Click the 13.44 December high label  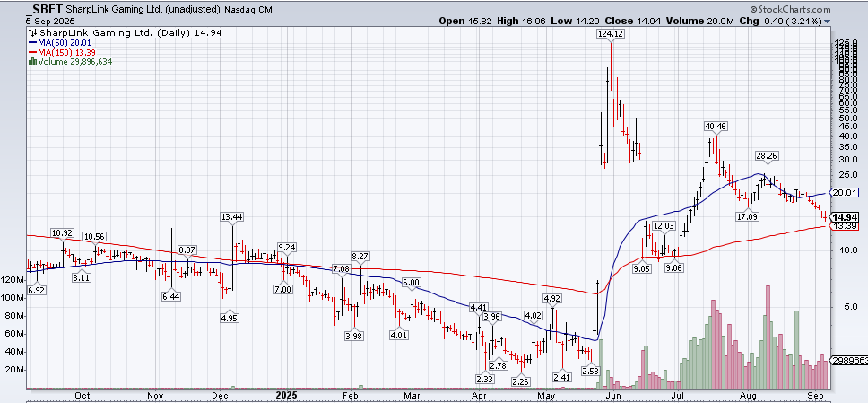tap(232, 217)
